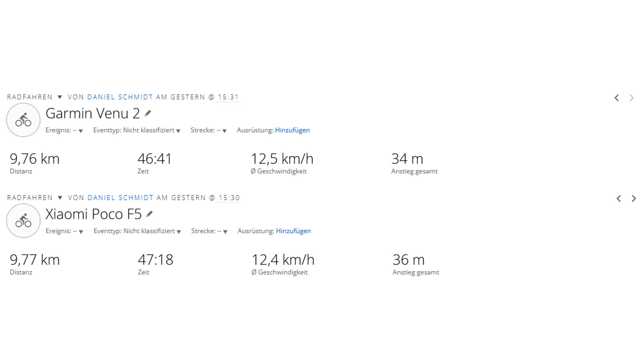This screenshot has height=362, width=644.
Task: Click Hinzufügen equipment link for Garmin Venu 2
Action: [x=292, y=130]
